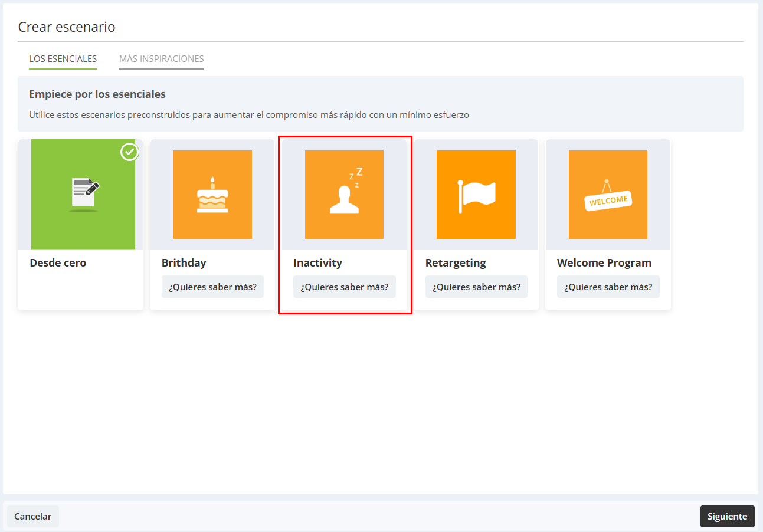The height and width of the screenshot is (532, 763).
Task: Click the Crear escenario heading
Action: pos(67,27)
